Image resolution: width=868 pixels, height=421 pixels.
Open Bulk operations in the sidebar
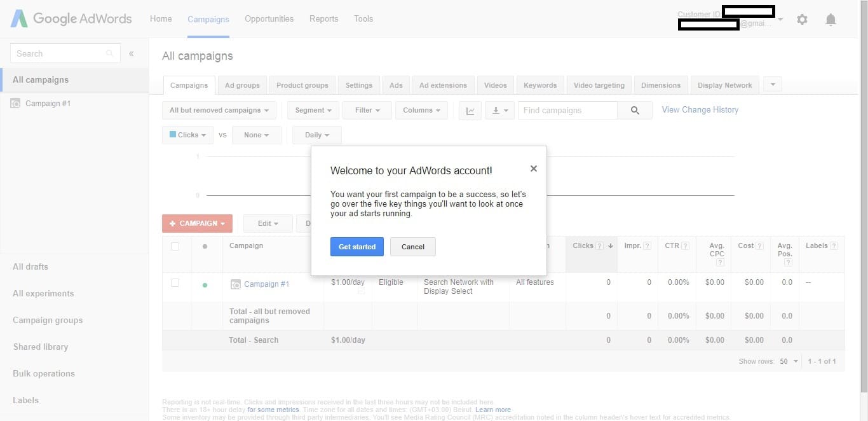(44, 374)
